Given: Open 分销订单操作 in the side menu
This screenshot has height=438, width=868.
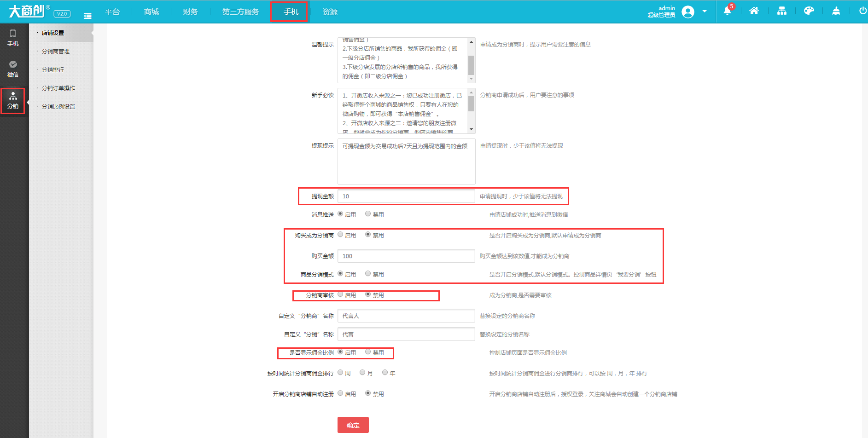Looking at the screenshot, I should click(x=58, y=88).
